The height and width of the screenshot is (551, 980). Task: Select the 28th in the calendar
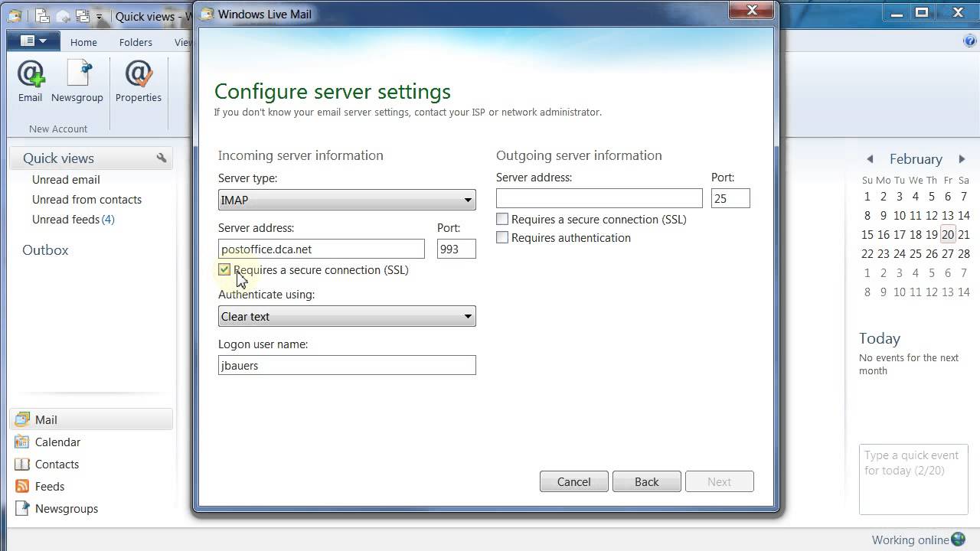(x=964, y=254)
